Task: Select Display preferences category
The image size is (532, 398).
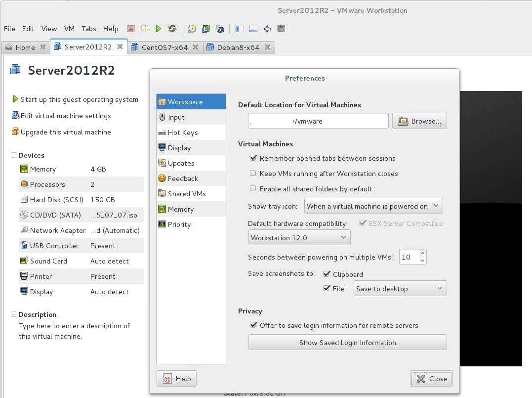Action: (x=191, y=148)
